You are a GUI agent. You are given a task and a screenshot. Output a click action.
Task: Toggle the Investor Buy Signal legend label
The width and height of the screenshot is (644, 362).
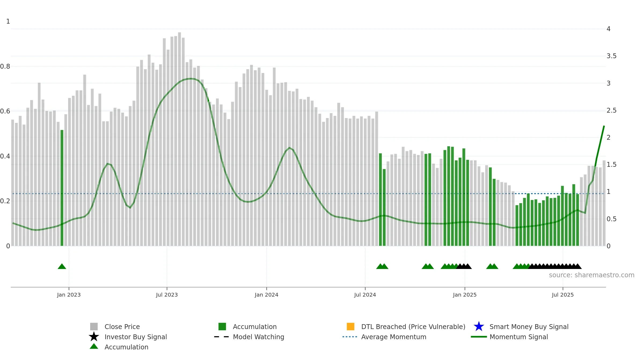pos(136,337)
